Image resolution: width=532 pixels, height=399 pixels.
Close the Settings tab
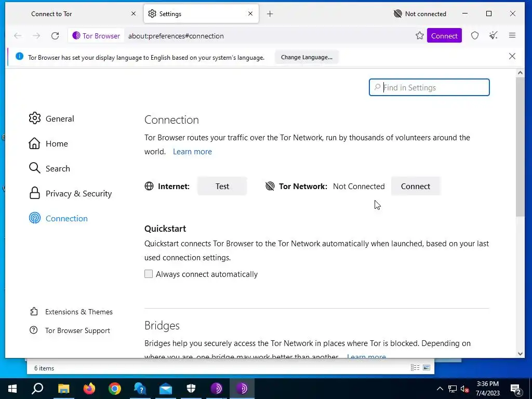coord(250,14)
